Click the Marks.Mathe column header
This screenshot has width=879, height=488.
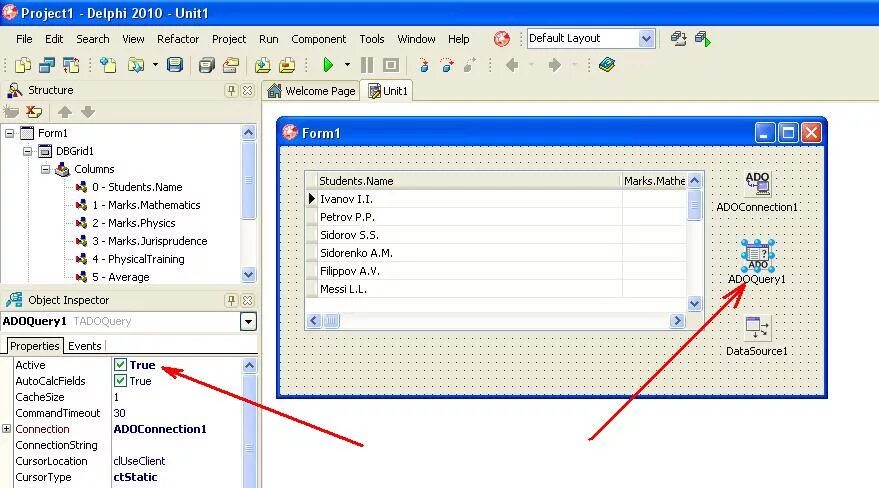point(654,181)
